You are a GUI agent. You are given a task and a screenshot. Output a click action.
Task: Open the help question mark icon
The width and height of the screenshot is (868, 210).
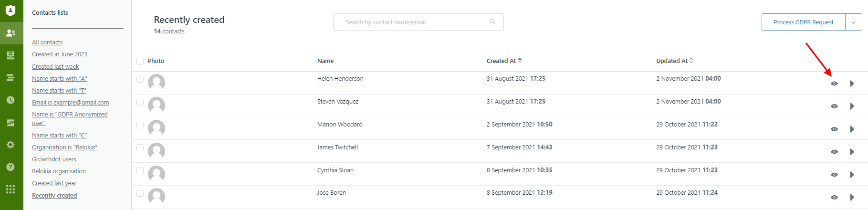pyautogui.click(x=10, y=167)
